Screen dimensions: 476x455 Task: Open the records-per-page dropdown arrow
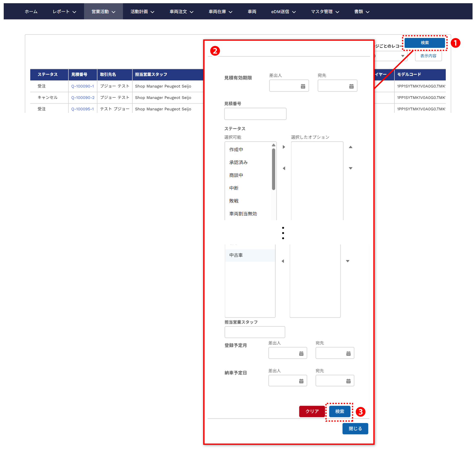403,56
